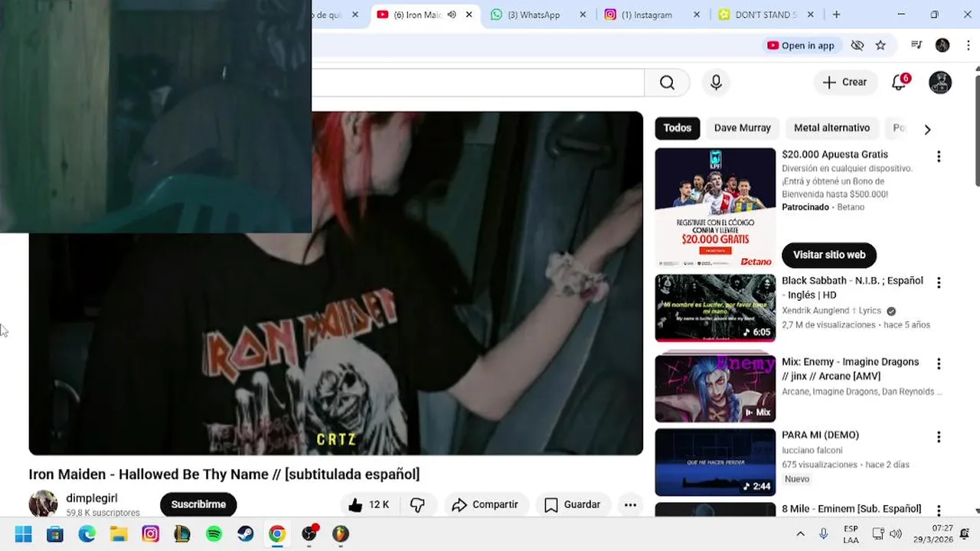Click the ESP LAA language indicator
Screen dimensions: 980x551
point(851,534)
